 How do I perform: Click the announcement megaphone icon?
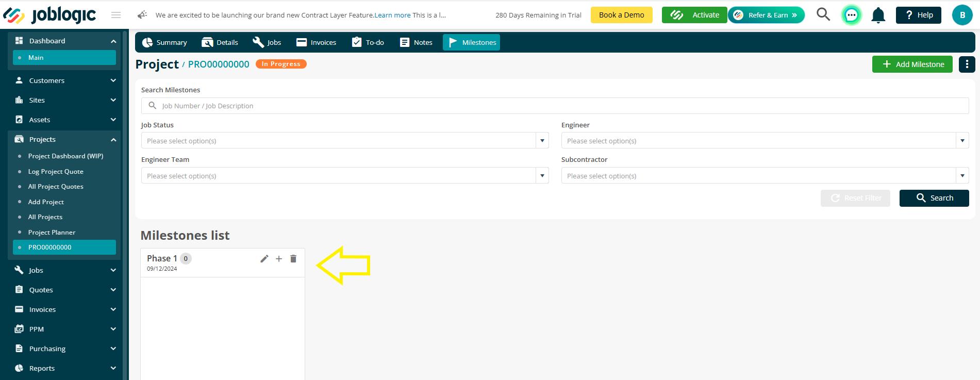142,15
